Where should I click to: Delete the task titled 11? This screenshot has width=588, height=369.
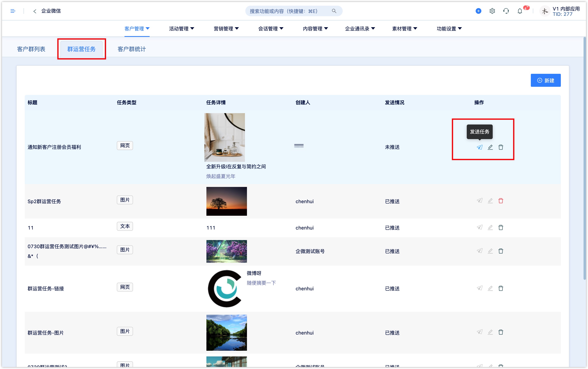[501, 227]
